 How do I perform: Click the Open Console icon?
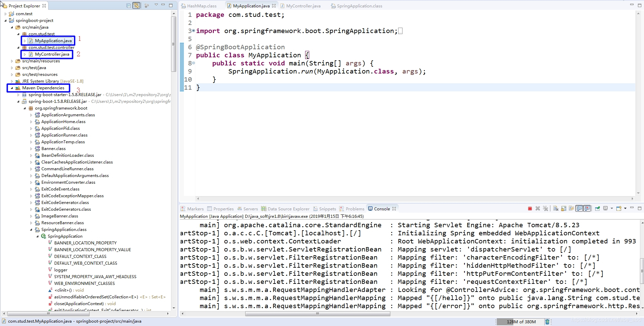click(619, 208)
